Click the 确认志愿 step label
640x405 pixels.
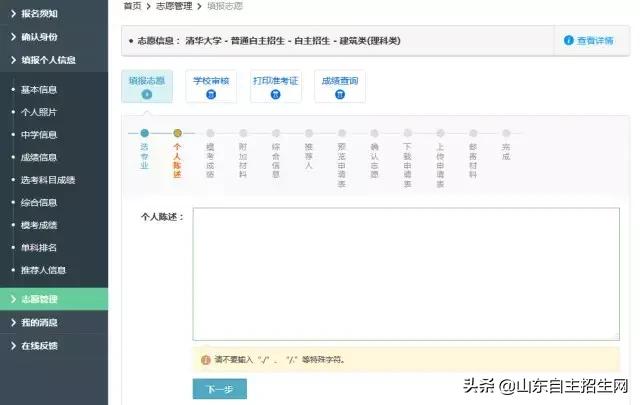point(374,160)
